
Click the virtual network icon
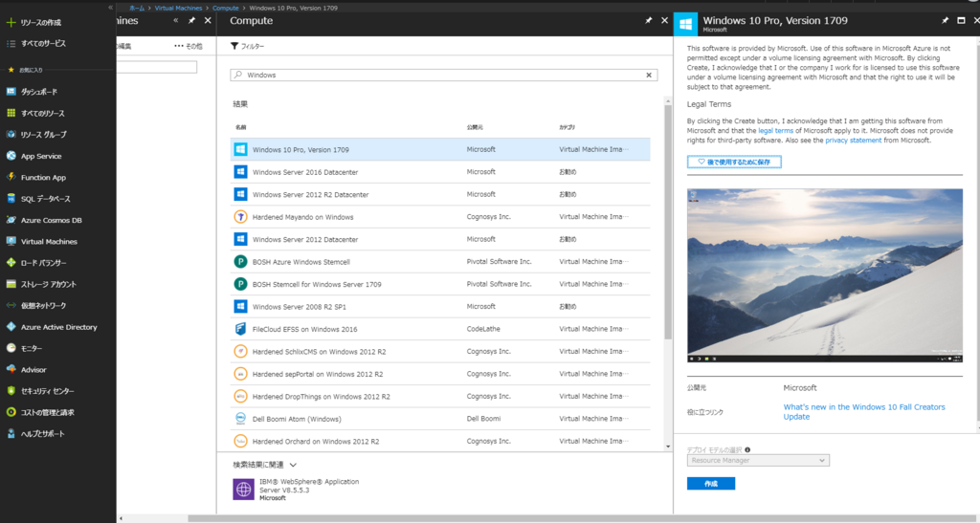click(x=11, y=305)
